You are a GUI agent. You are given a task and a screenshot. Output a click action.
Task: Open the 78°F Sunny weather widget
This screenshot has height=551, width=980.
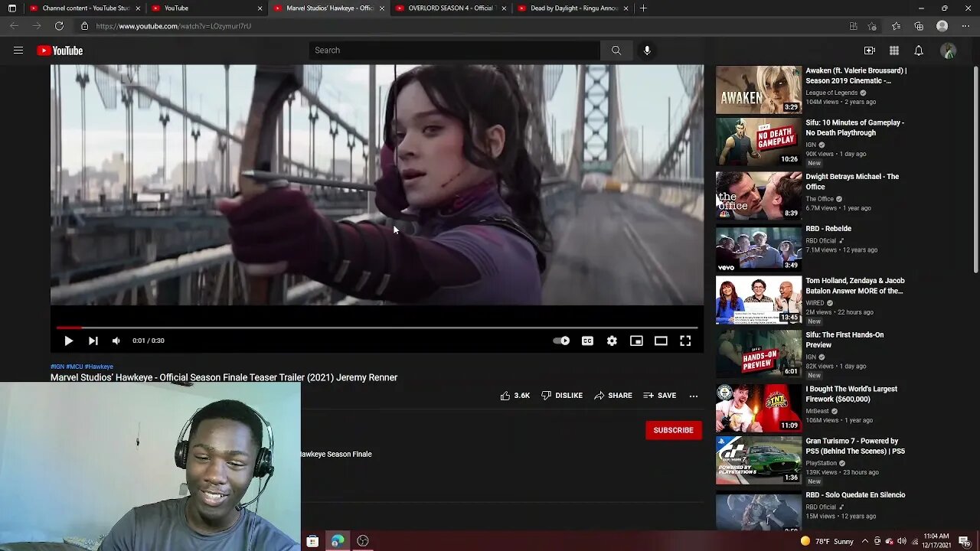coord(827,541)
